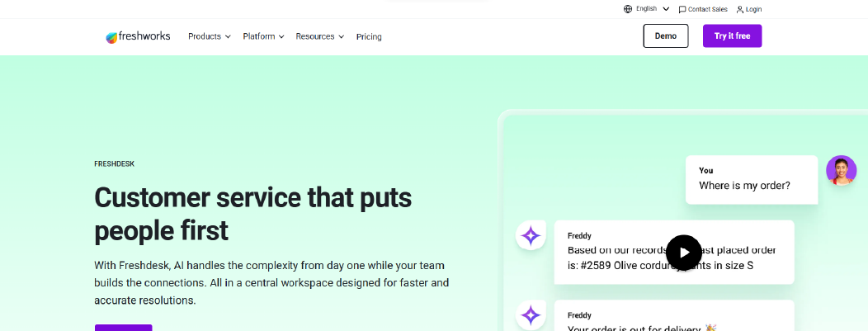This screenshot has width=868, height=331.
Task: Open the English language dropdown arrow
Action: (665, 9)
